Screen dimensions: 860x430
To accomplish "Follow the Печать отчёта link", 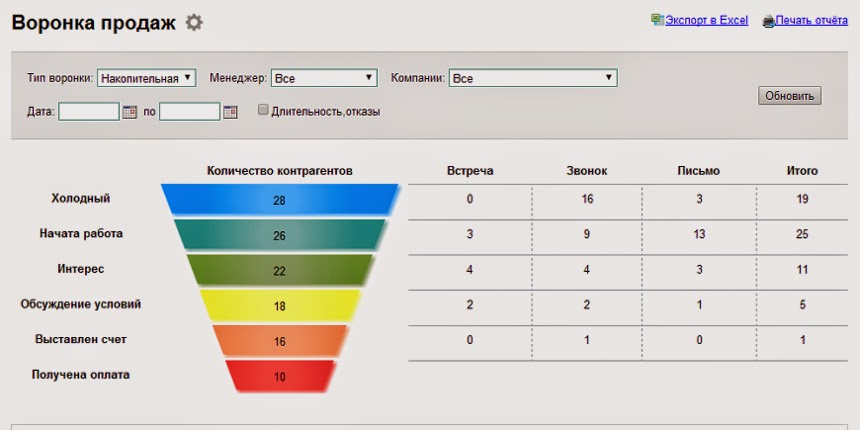I will 812,20.
